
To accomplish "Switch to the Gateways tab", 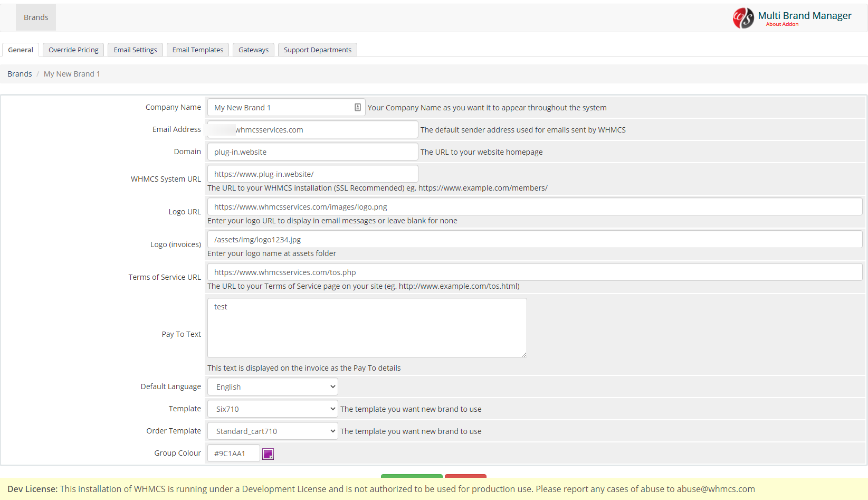I will (x=253, y=50).
